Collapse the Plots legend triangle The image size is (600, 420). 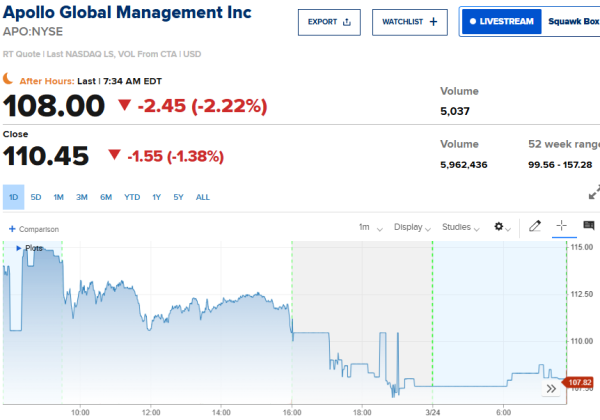pyautogui.click(x=19, y=247)
